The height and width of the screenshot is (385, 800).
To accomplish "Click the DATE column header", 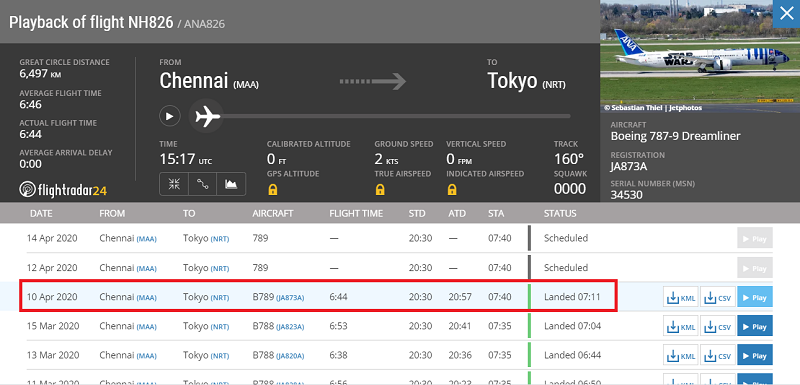I will [x=41, y=213].
